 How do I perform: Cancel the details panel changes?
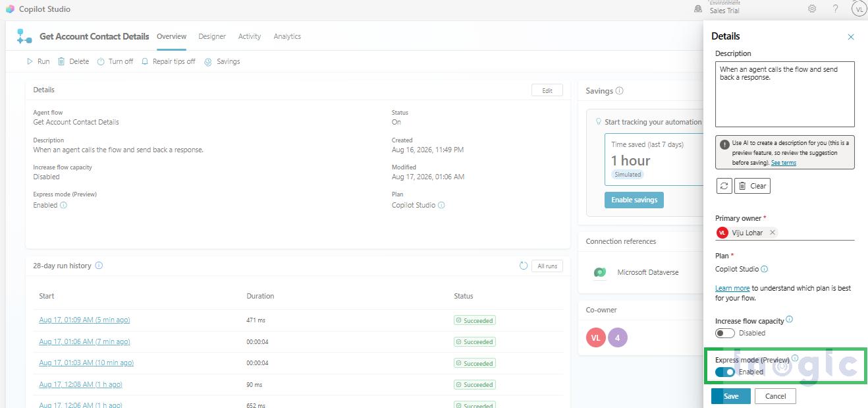[x=775, y=396]
